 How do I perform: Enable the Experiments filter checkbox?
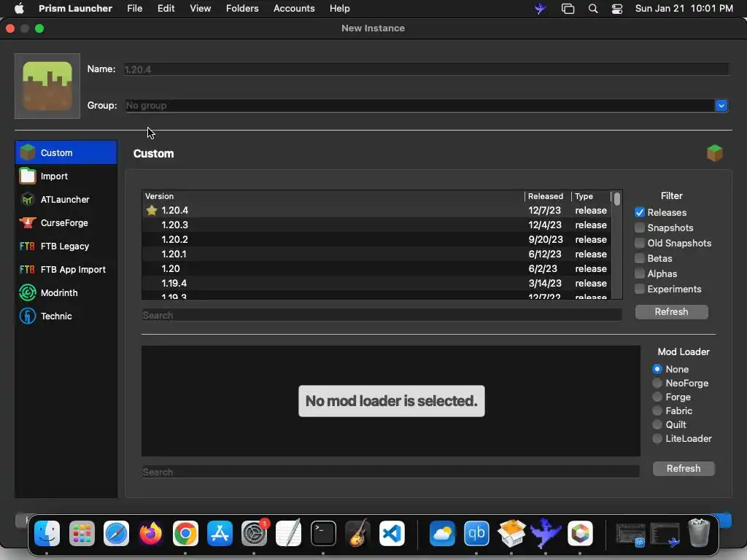pyautogui.click(x=639, y=289)
